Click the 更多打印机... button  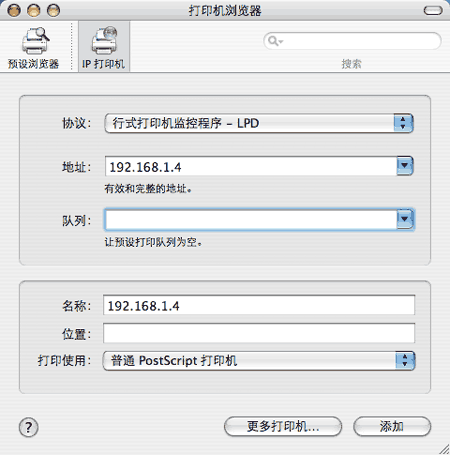pyautogui.click(x=283, y=426)
